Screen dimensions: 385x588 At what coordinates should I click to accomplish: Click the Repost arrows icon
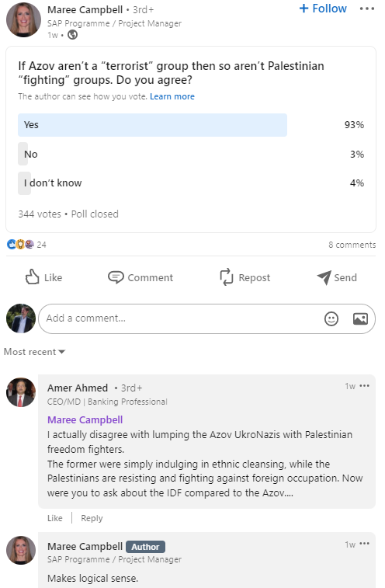(227, 277)
